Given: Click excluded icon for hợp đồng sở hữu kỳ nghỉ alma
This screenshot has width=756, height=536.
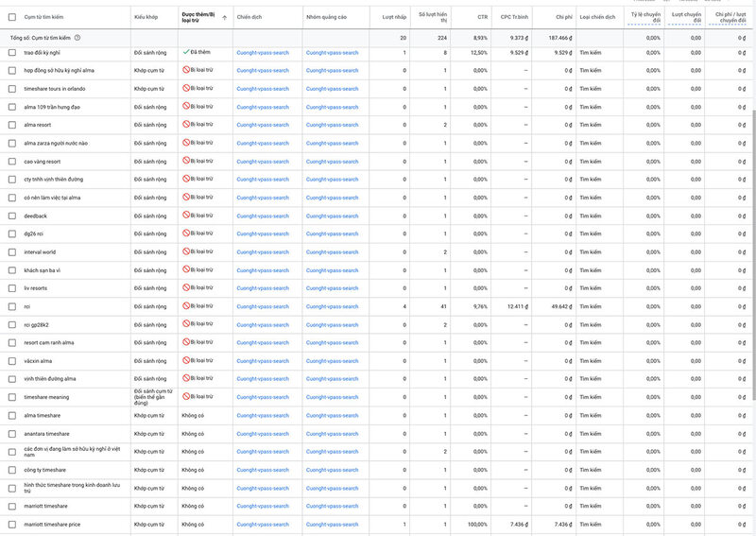Looking at the screenshot, I should coord(186,70).
